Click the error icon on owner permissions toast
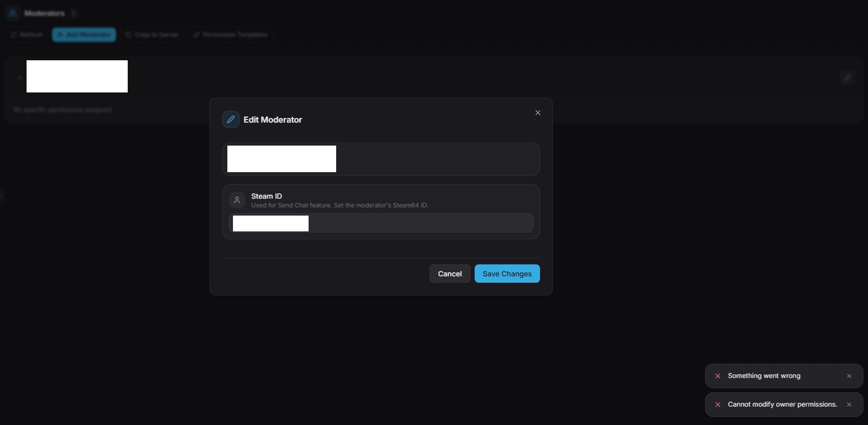This screenshot has height=425, width=868. [x=718, y=405]
